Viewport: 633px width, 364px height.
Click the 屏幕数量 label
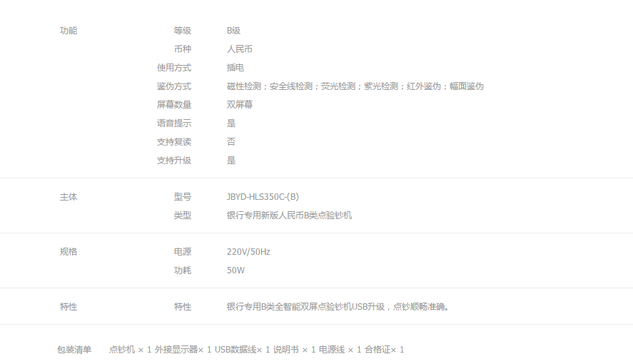tap(174, 105)
